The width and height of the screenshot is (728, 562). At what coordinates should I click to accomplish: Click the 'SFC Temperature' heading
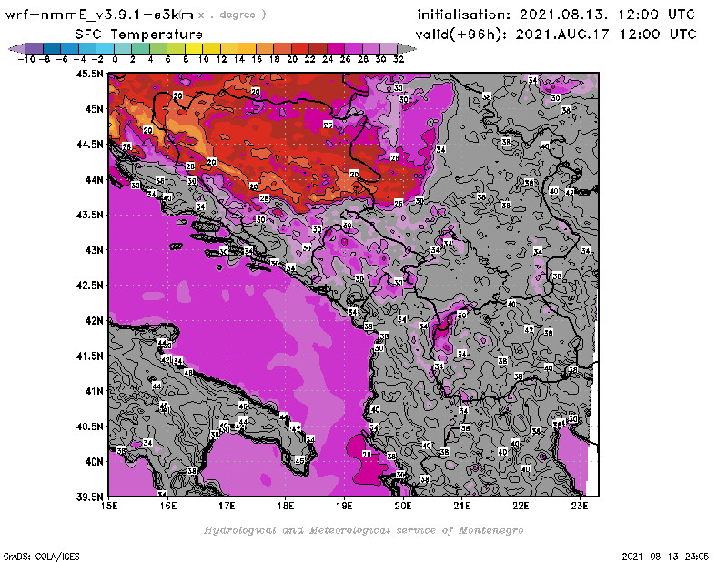[x=139, y=35]
